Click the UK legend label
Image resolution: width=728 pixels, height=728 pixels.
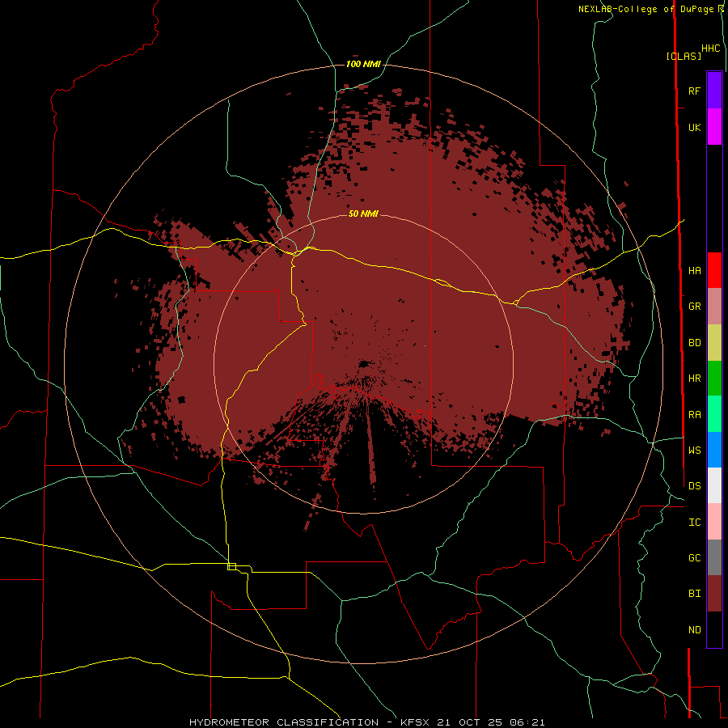point(694,127)
